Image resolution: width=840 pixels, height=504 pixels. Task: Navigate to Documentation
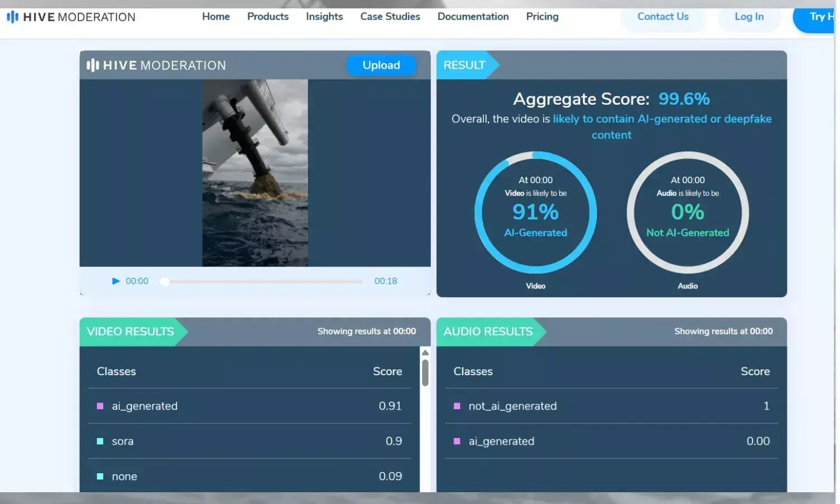coord(473,17)
